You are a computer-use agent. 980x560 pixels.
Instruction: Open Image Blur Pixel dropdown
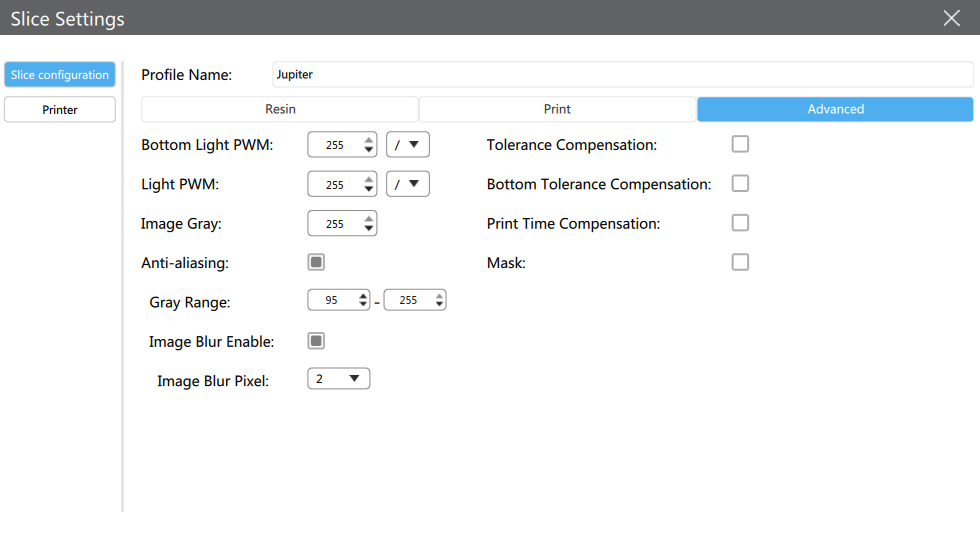[338, 379]
